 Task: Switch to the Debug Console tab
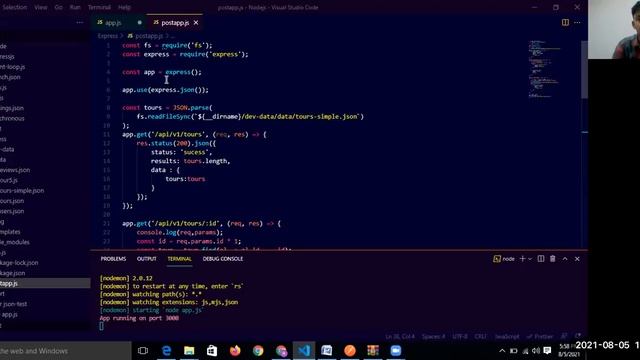(222, 259)
